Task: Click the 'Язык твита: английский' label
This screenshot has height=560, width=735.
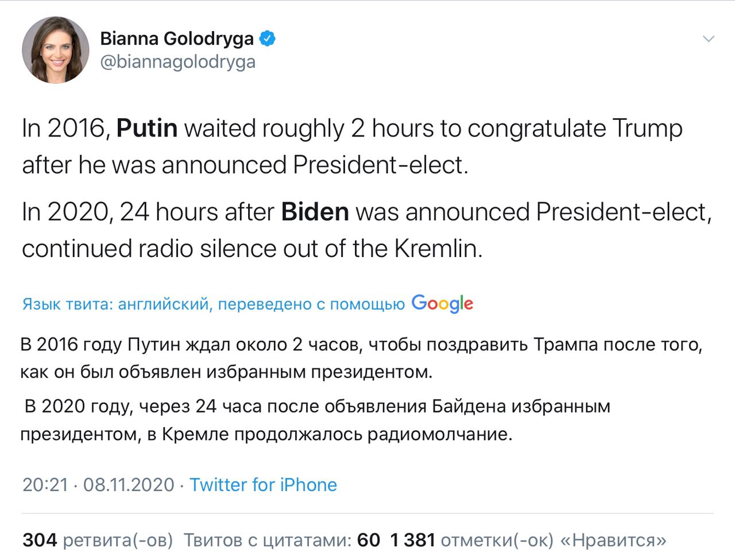Action: 115,304
